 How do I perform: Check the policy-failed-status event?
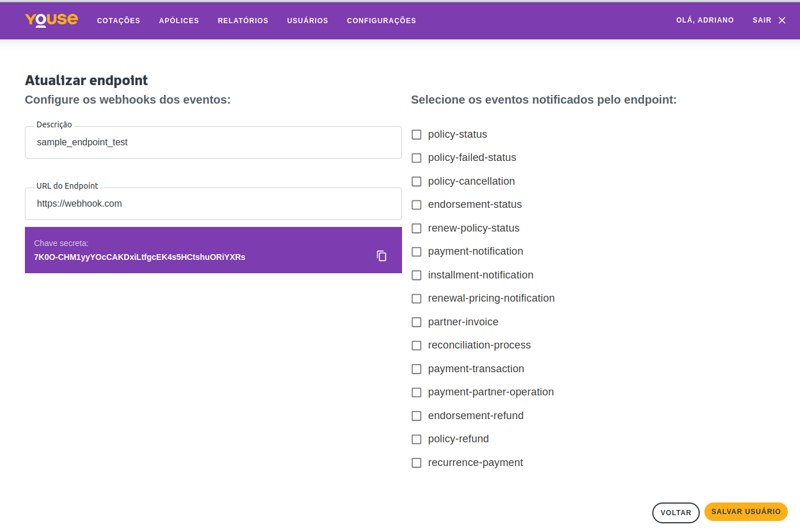click(417, 158)
